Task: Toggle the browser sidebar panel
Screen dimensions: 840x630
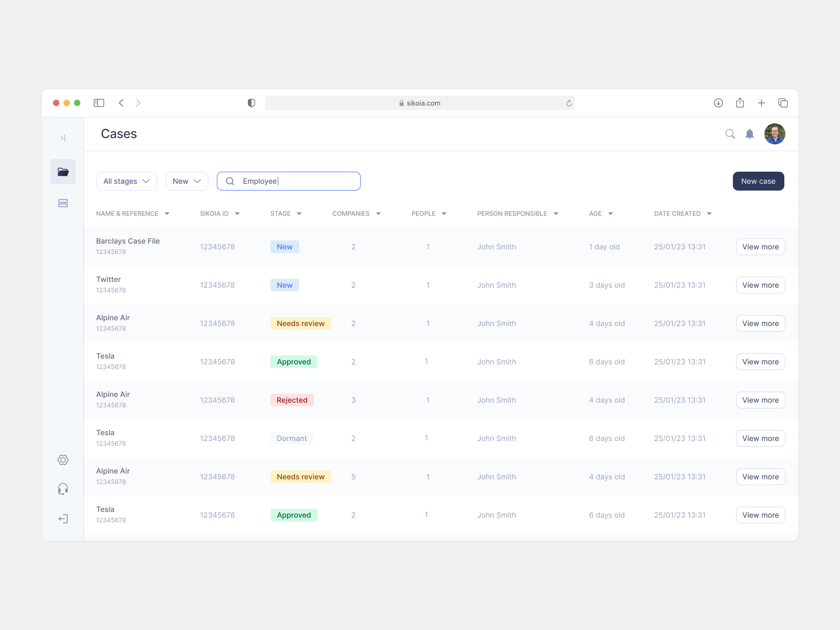Action: (99, 103)
